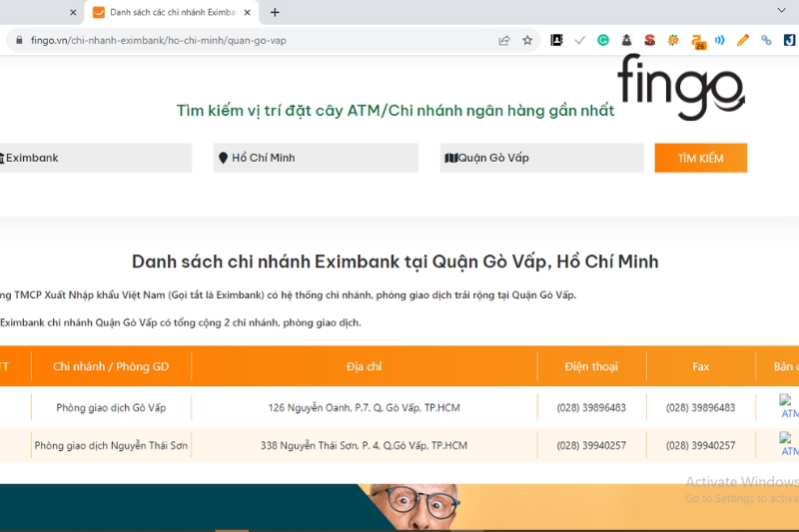799x532 pixels.
Task: Switch to the Danh sách các chi nhánh Eximbank tab
Action: (x=172, y=12)
